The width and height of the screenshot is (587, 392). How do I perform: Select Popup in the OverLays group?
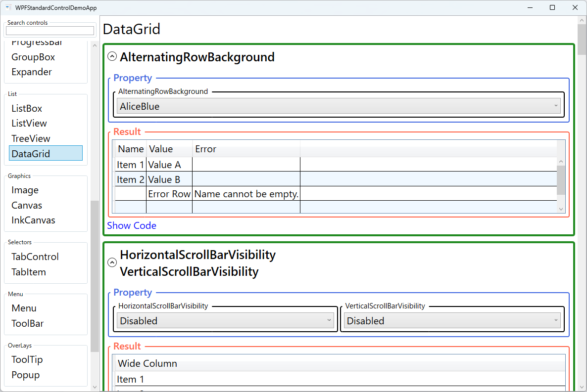pos(25,375)
